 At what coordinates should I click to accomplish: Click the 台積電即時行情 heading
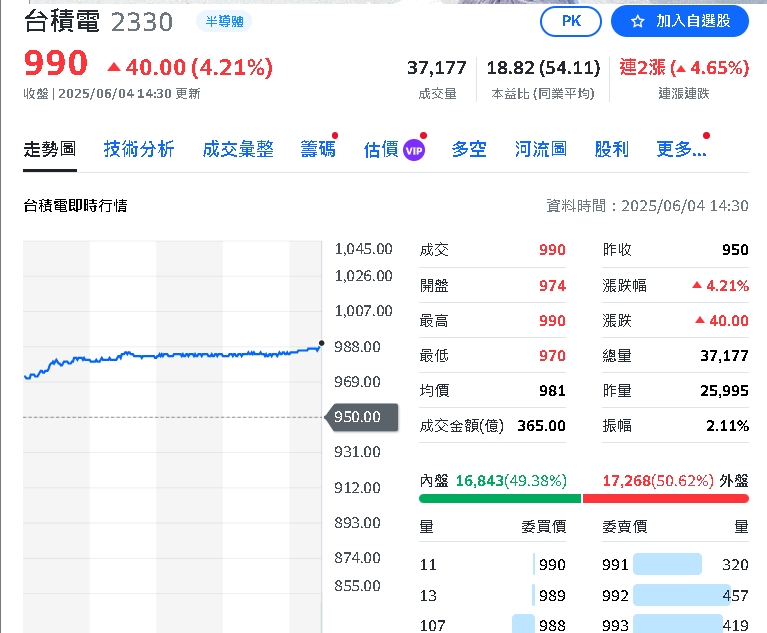[x=75, y=206]
